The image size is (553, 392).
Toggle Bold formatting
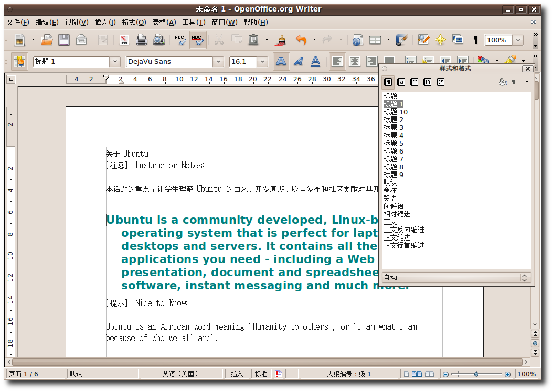(281, 62)
